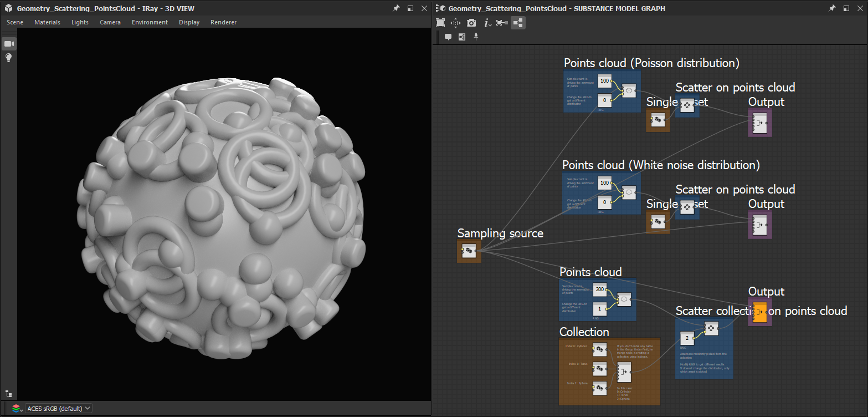The height and width of the screenshot is (417, 868).
Task: Click the frame-all icon in graph toolbar
Action: [440, 23]
